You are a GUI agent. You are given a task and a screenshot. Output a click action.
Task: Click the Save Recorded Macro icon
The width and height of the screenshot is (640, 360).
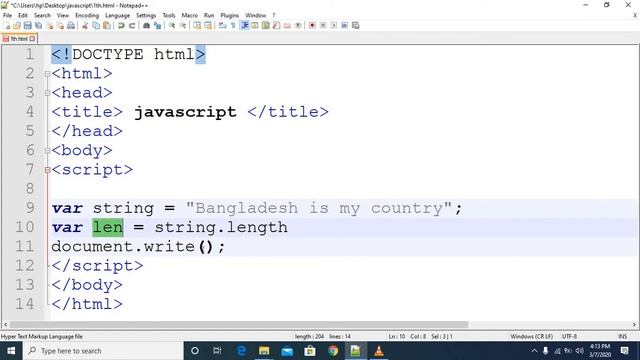(x=356, y=26)
